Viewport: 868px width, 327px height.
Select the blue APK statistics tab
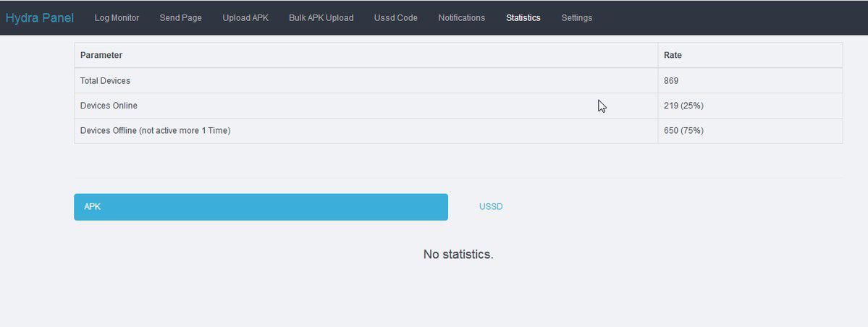click(x=261, y=207)
